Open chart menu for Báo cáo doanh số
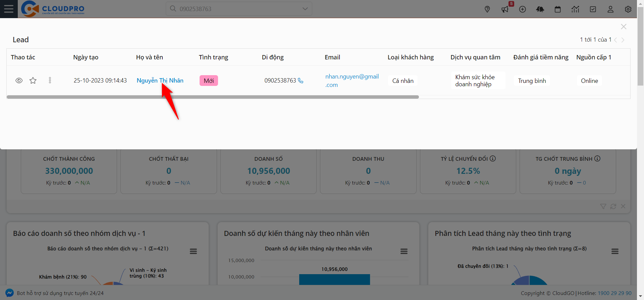Image resolution: width=644 pixels, height=300 pixels. coord(193,251)
